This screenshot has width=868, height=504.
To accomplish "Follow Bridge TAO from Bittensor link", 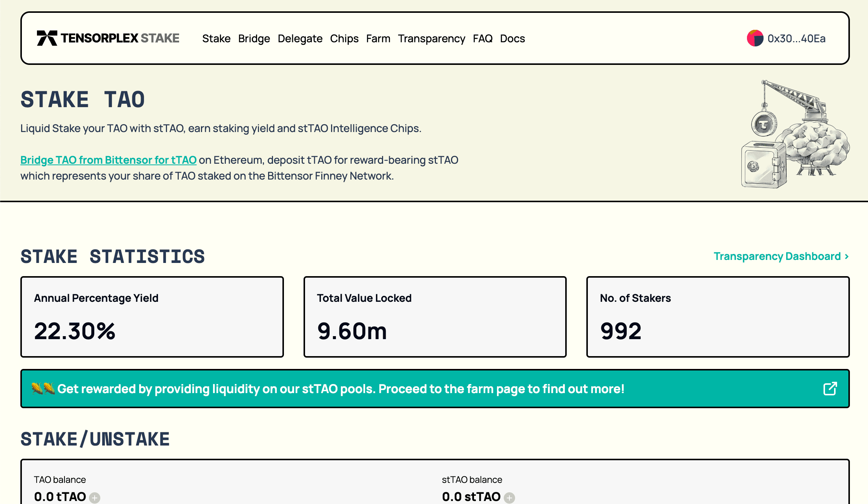I will pyautogui.click(x=108, y=160).
